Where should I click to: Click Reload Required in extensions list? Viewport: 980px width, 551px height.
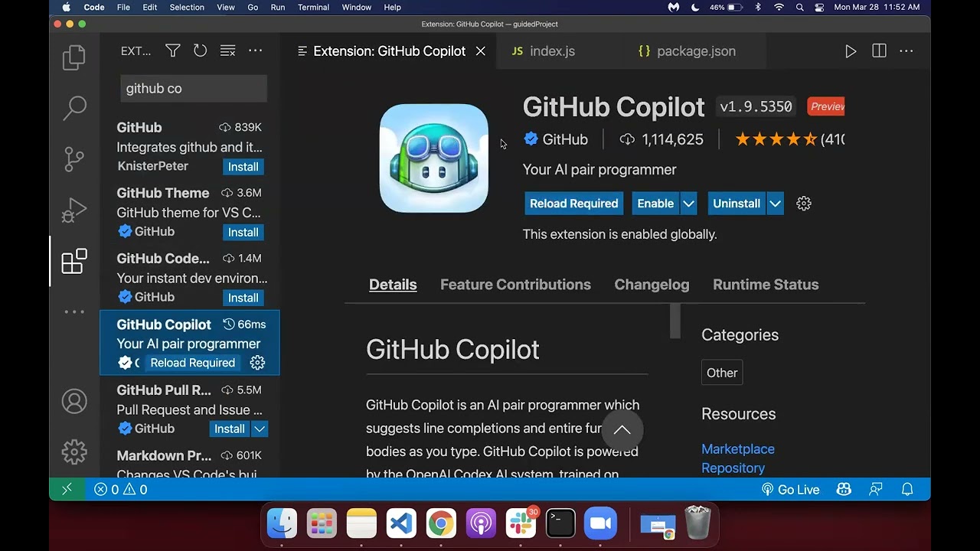[x=193, y=363]
